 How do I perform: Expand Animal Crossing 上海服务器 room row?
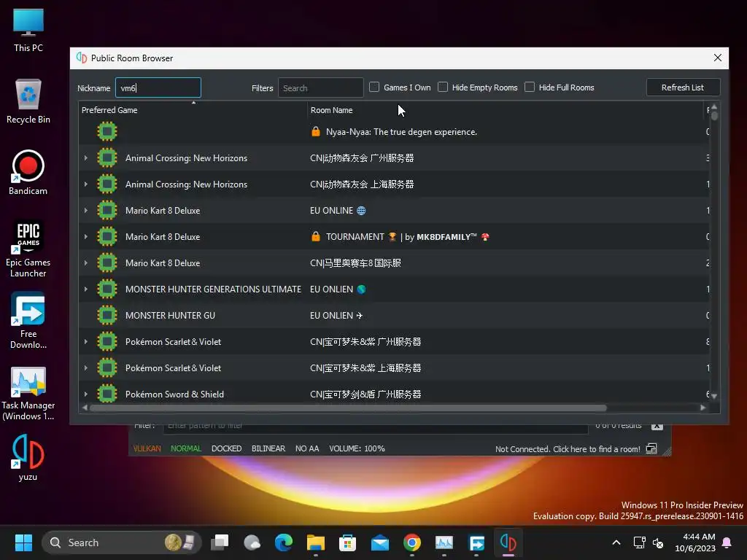[x=86, y=184]
